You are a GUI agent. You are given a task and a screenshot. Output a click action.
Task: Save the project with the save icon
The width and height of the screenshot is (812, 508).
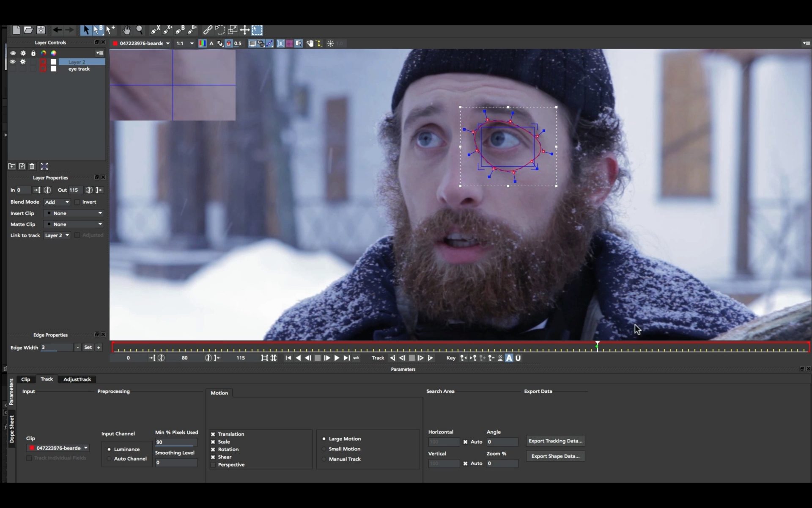click(x=41, y=30)
